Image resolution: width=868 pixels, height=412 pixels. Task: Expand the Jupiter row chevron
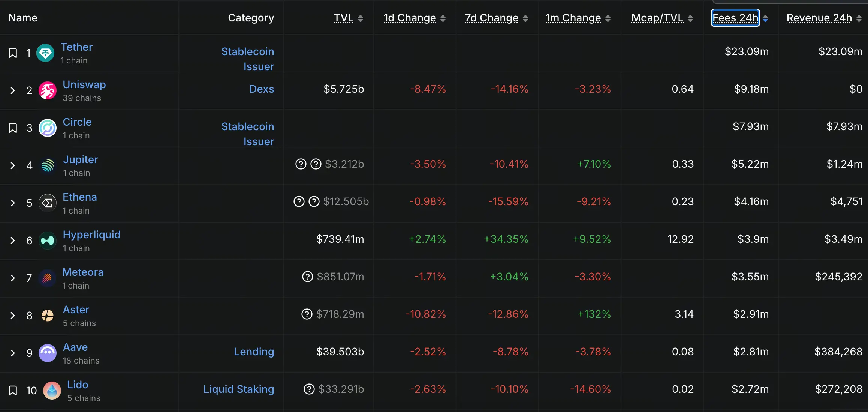[x=13, y=165]
